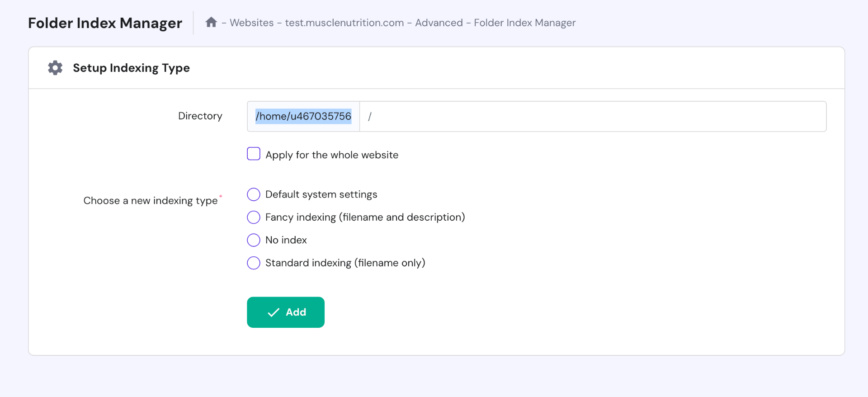The width and height of the screenshot is (868, 397).
Task: Enable Apply for the whole website checkbox
Action: click(x=254, y=154)
